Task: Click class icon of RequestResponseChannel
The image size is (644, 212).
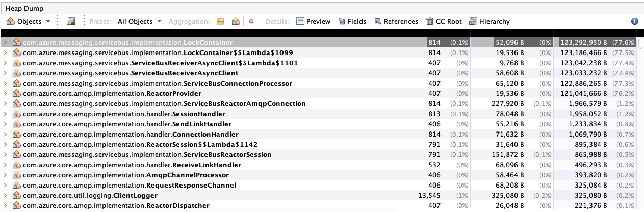Action: tap(16, 185)
